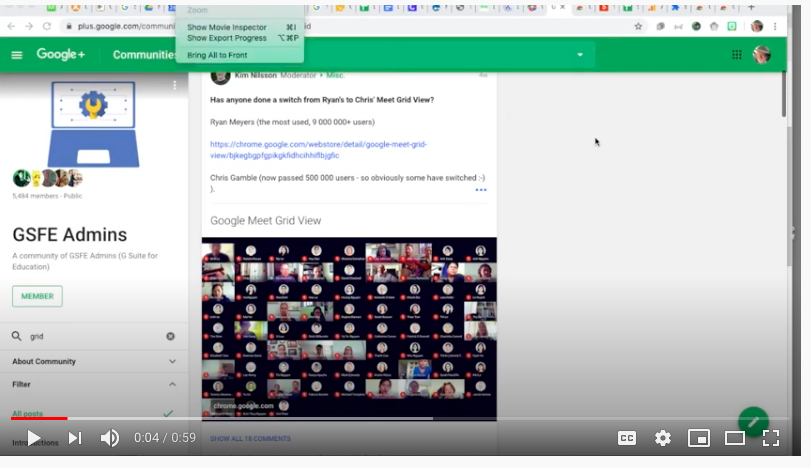Viewport: 811px width, 468px height.
Task: Open Chrome three-dot menu
Action: click(775, 26)
